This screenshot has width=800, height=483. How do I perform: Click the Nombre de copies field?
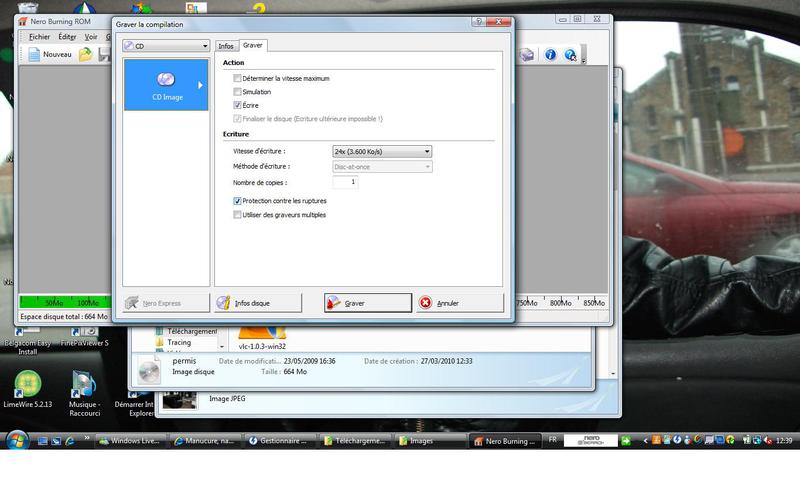pos(345,182)
